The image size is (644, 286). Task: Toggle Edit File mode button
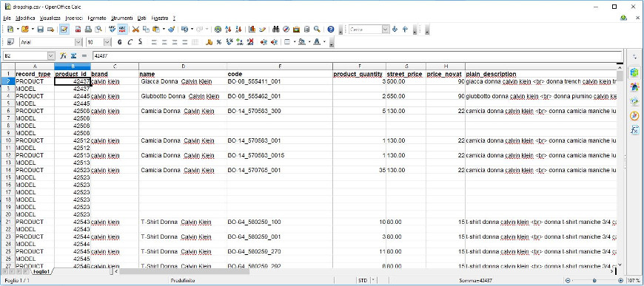(x=64, y=29)
